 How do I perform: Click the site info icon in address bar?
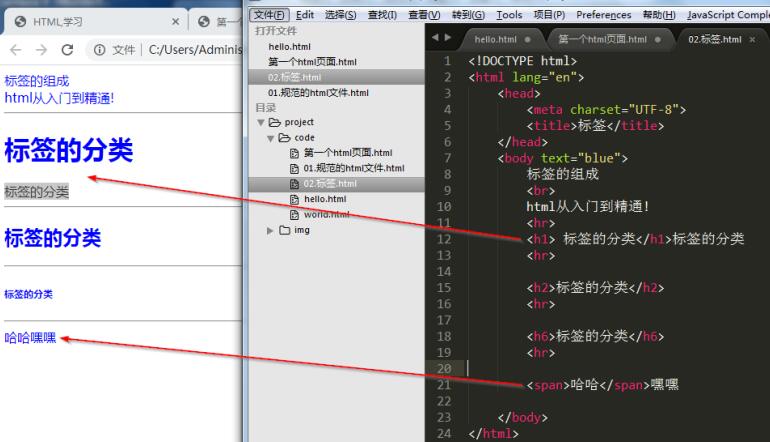pos(99,50)
